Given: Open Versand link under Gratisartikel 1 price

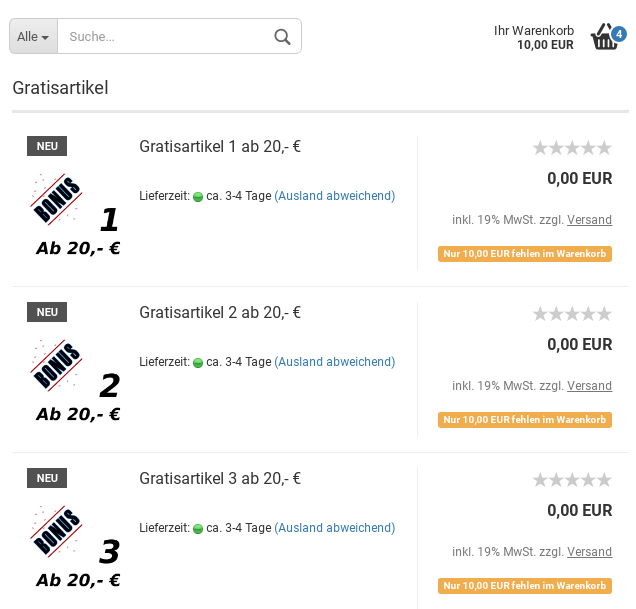Looking at the screenshot, I should [x=589, y=219].
